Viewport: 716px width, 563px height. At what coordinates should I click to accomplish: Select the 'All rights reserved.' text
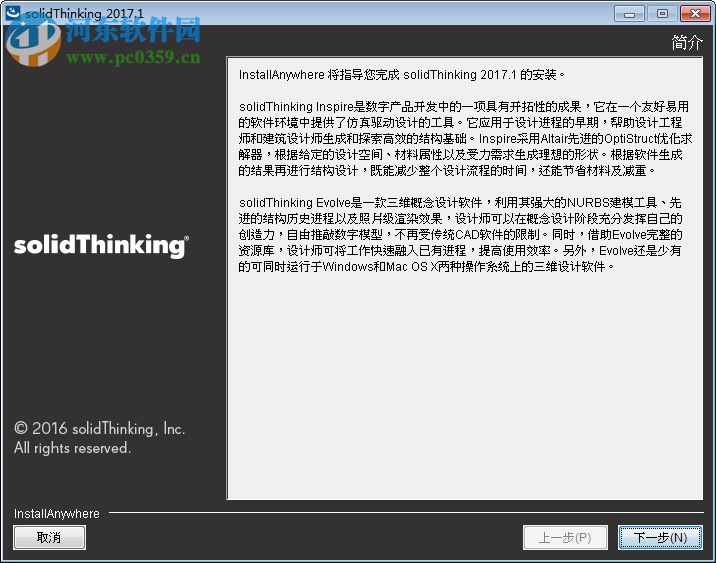point(72,448)
